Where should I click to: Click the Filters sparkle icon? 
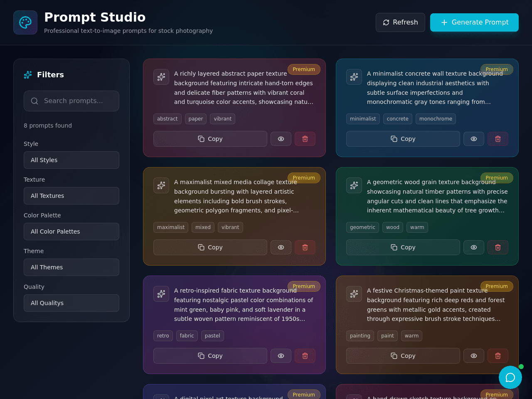tap(28, 75)
